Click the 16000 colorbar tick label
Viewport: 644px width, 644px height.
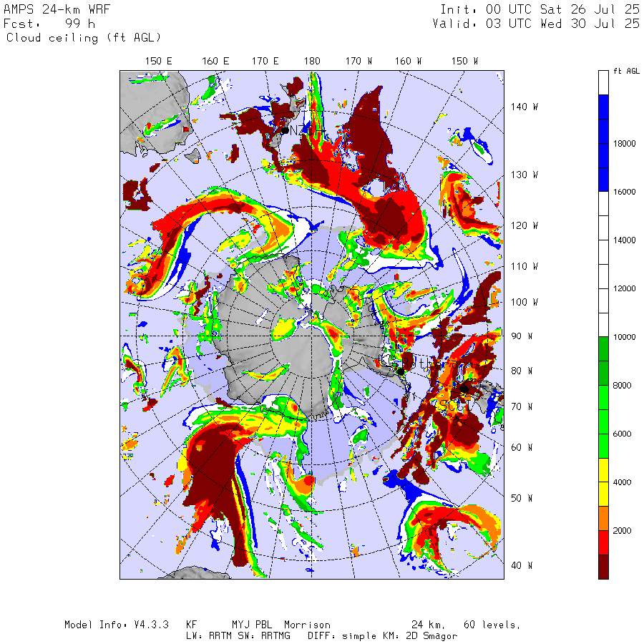pos(624,192)
